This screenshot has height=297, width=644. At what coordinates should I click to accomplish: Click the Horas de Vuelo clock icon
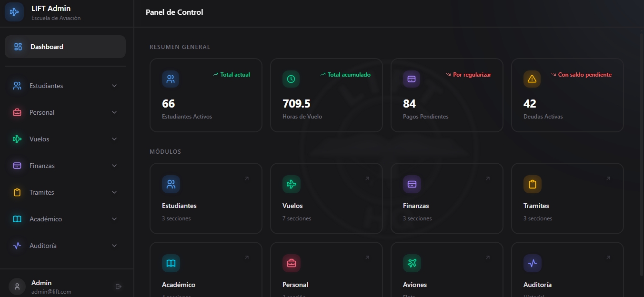pyautogui.click(x=291, y=79)
